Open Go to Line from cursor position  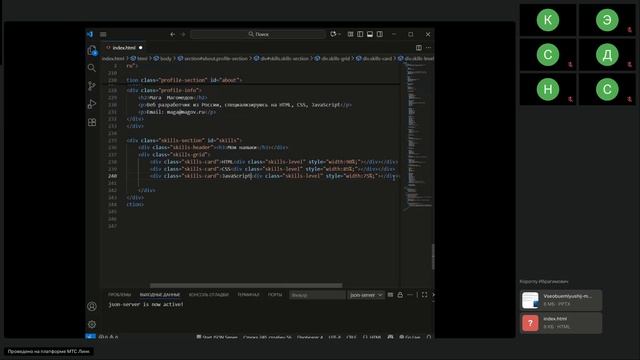[x=267, y=337]
